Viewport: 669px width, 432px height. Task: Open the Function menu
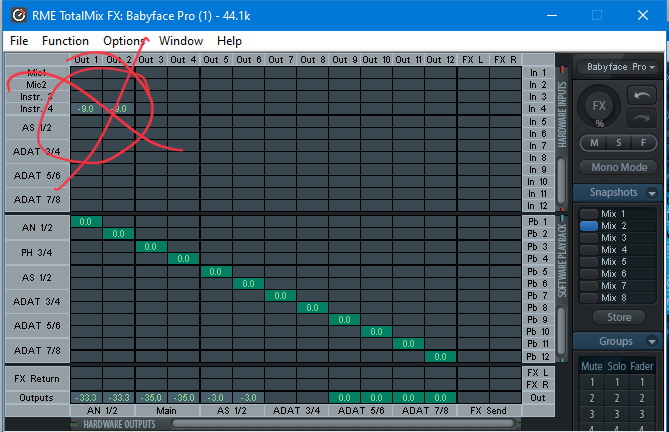point(65,41)
